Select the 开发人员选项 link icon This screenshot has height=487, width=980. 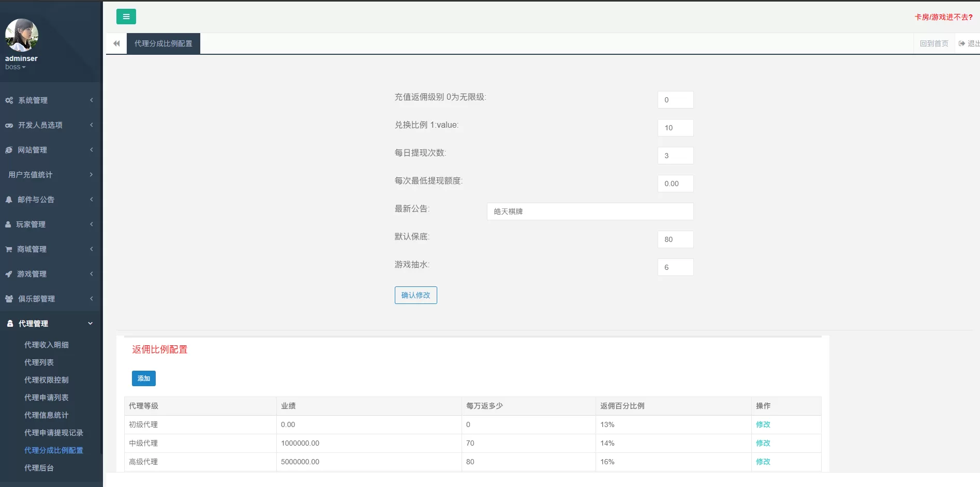coord(9,125)
